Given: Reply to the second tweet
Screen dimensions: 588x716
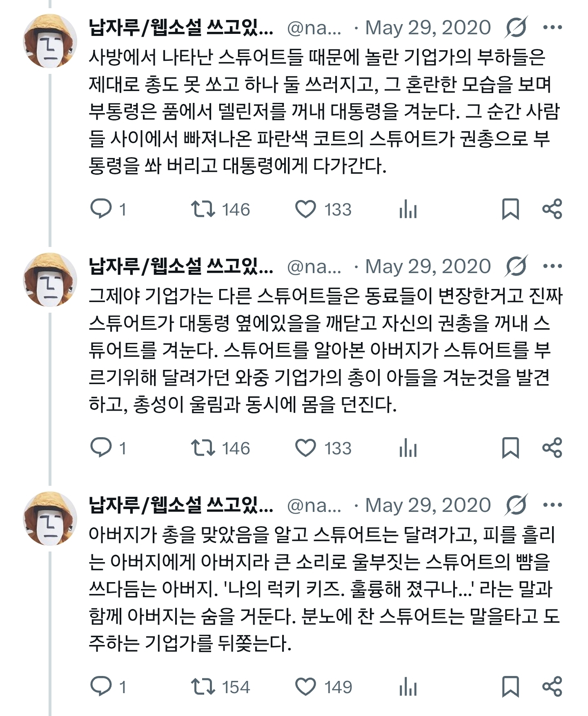Looking at the screenshot, I should [x=101, y=448].
